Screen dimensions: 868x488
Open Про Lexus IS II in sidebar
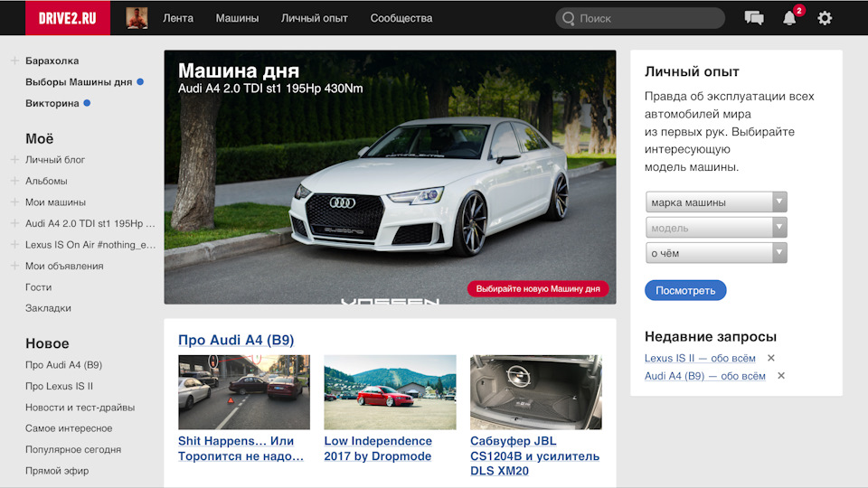[60, 386]
